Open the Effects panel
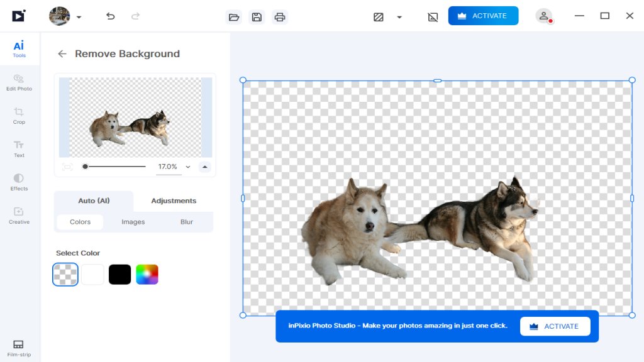The width and height of the screenshot is (644, 362). 19,182
